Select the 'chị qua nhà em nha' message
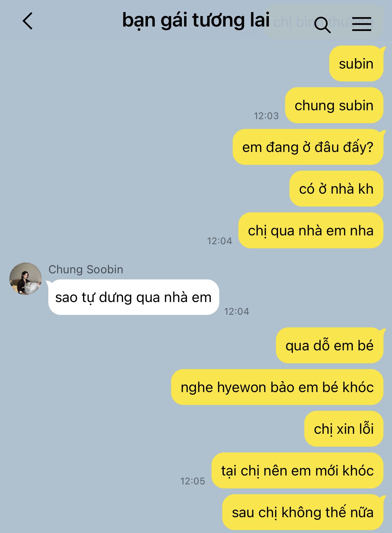 [311, 230]
